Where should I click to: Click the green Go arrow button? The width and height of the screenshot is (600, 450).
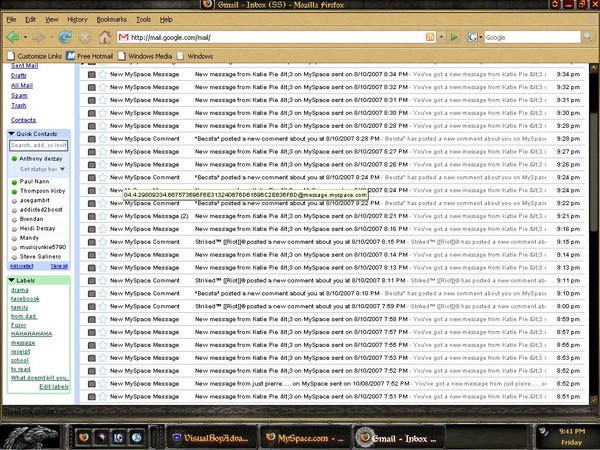454,37
